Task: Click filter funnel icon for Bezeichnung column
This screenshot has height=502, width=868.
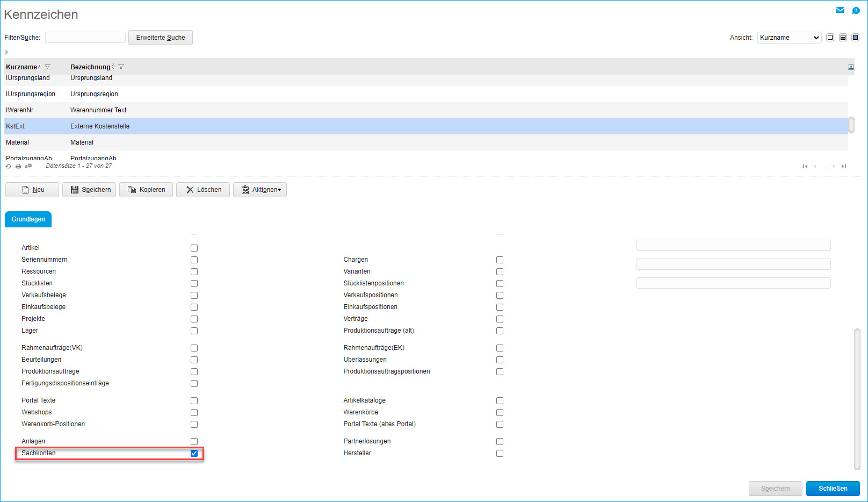Action: tap(121, 67)
